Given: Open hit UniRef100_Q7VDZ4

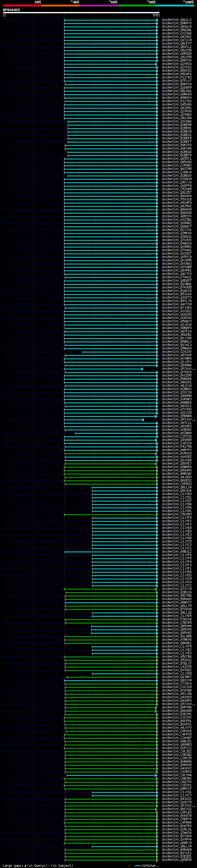Looking at the screenshot, I should [177, 372].
